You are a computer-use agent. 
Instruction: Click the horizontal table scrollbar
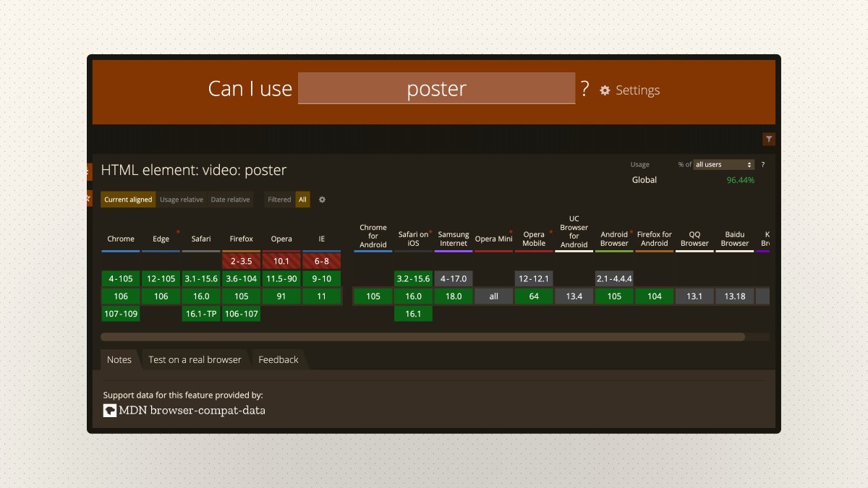[x=422, y=337]
